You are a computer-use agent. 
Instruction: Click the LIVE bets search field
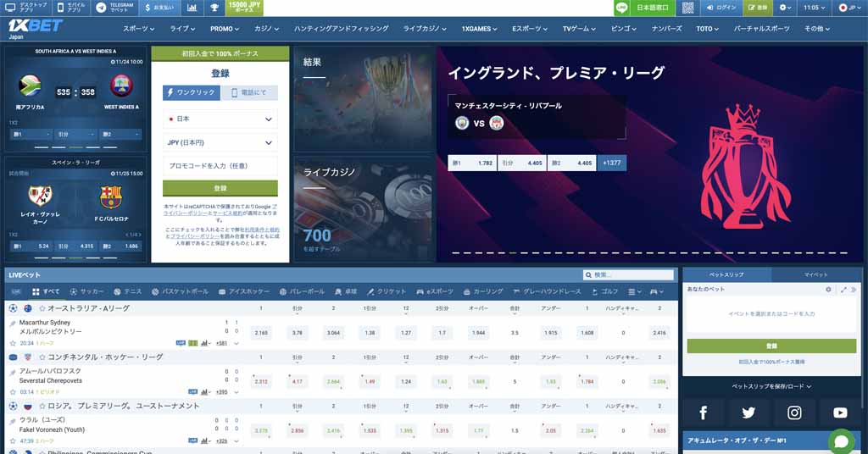click(x=628, y=274)
